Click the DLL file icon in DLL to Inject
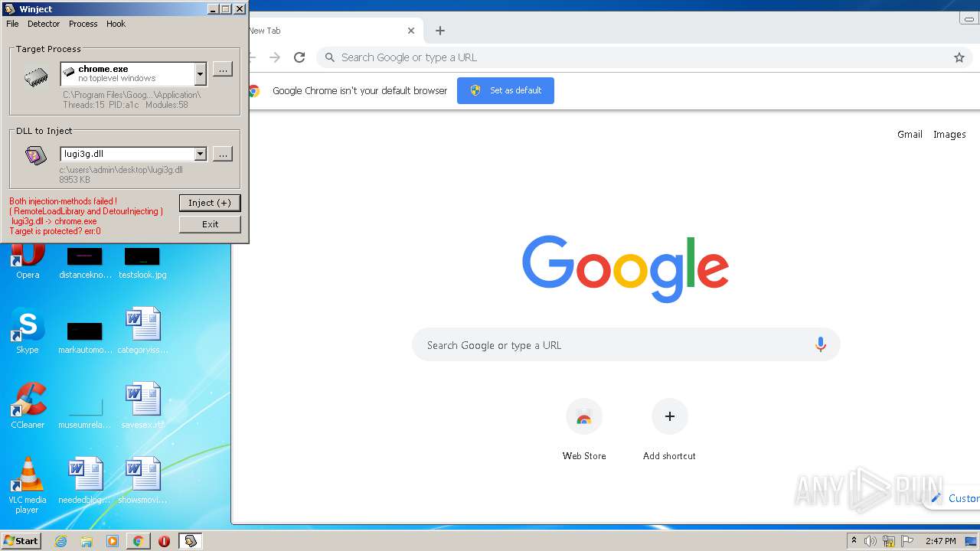 click(x=35, y=156)
